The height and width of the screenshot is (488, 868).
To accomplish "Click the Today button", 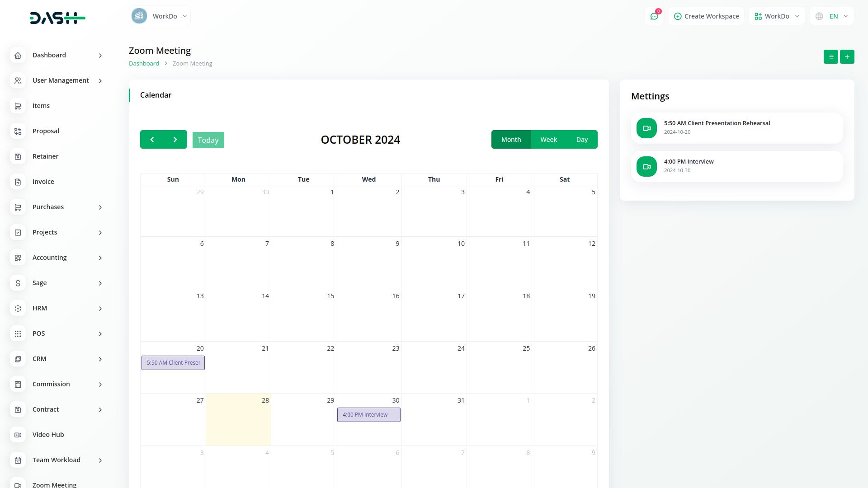I will coord(208,140).
